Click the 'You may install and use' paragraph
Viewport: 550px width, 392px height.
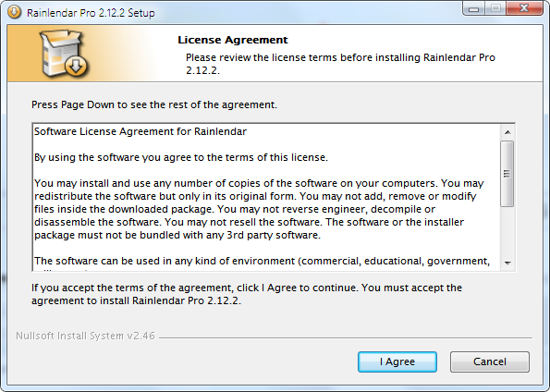coord(259,209)
